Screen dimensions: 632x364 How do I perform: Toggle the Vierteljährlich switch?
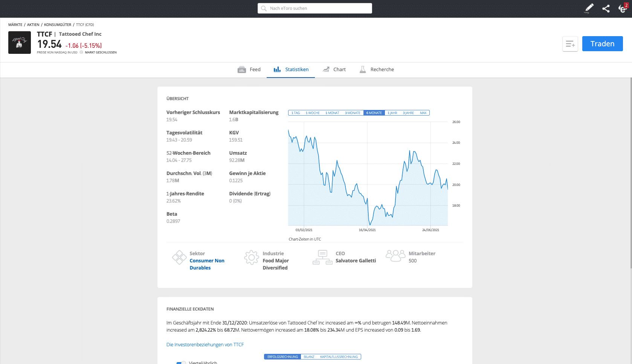(x=181, y=363)
